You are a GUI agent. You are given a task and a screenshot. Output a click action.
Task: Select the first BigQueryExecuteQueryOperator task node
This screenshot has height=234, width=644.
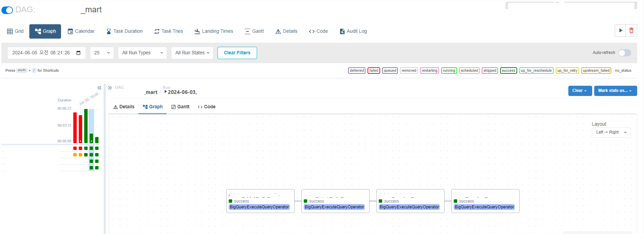pos(260,201)
